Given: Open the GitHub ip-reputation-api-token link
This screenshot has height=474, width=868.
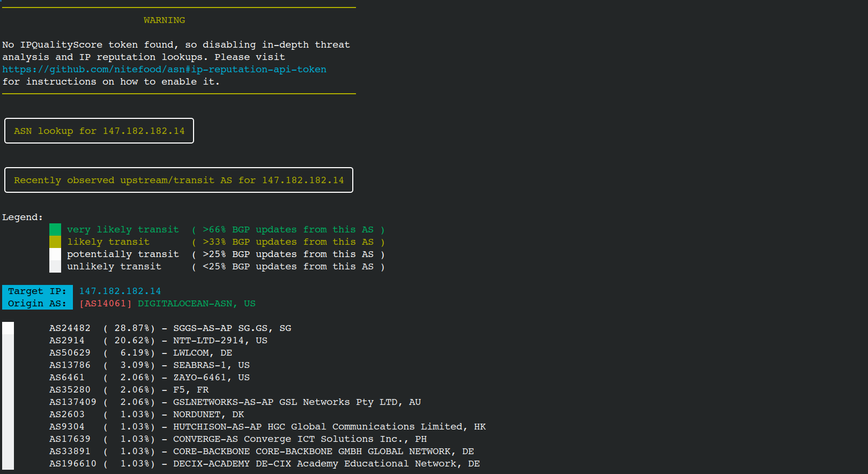Looking at the screenshot, I should point(164,69).
